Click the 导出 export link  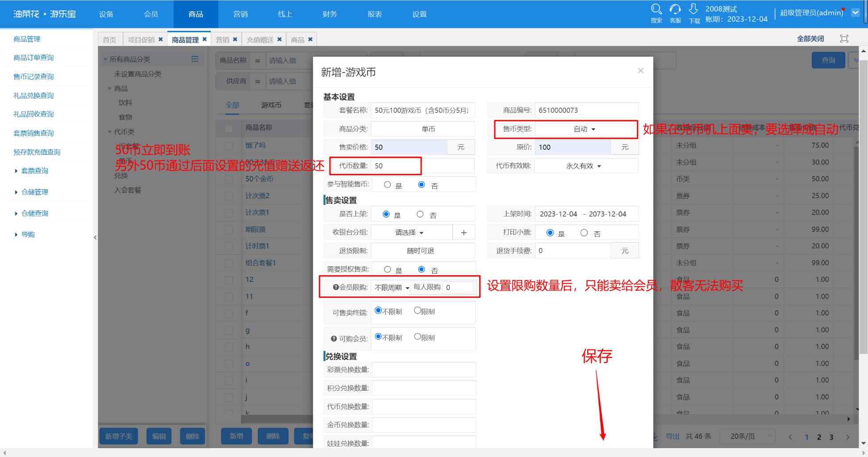(x=673, y=437)
